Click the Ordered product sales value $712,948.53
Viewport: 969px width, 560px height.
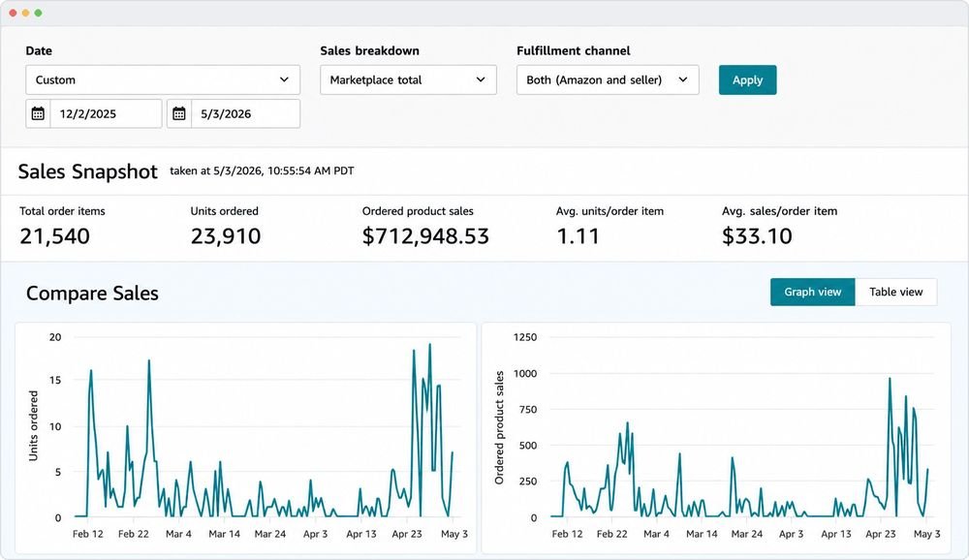[x=425, y=236]
